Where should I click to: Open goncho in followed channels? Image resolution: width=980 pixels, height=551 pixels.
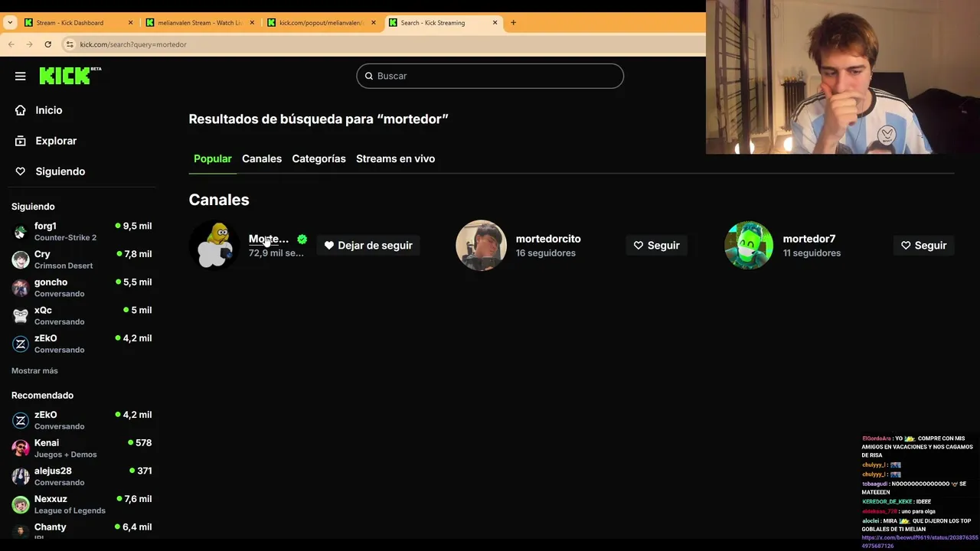pos(81,288)
